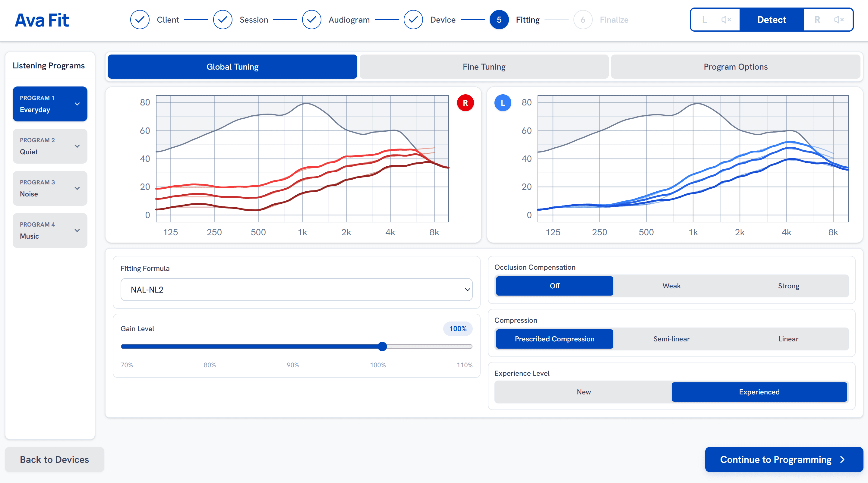This screenshot has width=868, height=483.
Task: Select Prescribed Compression option
Action: (555, 339)
